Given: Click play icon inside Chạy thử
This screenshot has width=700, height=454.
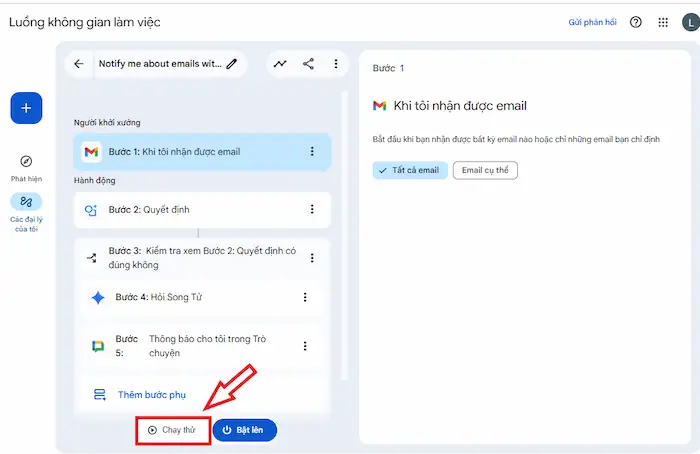Looking at the screenshot, I should coord(152,430).
